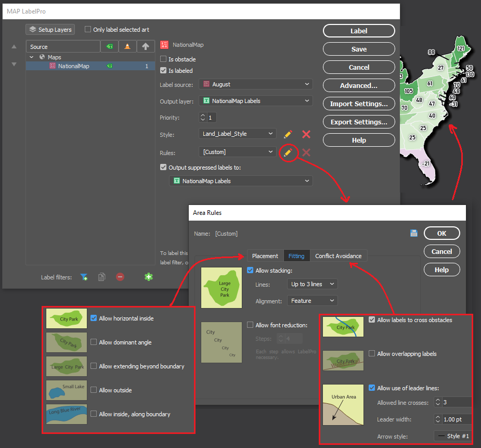This screenshot has width=481, height=448.
Task: Edit the Custom rules with pencil icon
Action: 288,152
